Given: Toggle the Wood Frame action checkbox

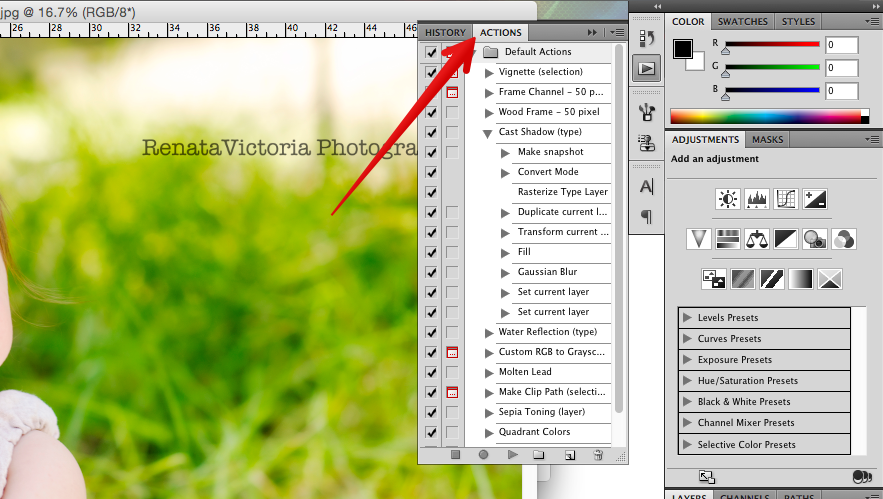Looking at the screenshot, I should click(431, 113).
